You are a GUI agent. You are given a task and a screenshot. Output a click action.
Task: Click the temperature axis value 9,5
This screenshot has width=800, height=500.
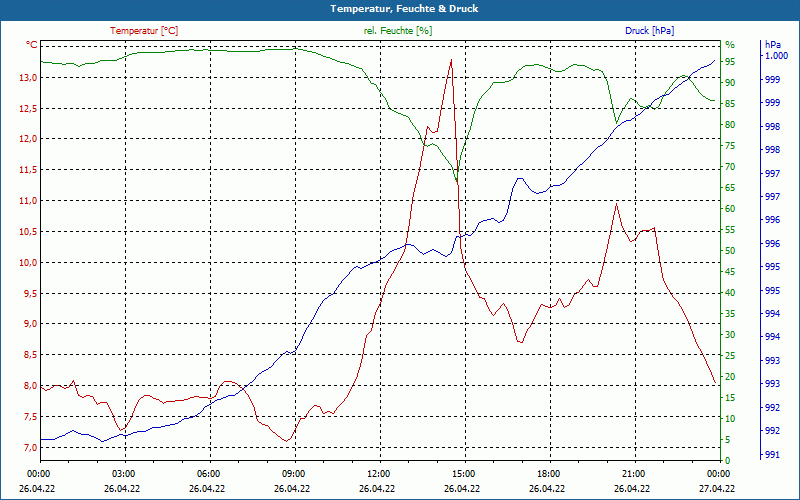tap(31, 293)
